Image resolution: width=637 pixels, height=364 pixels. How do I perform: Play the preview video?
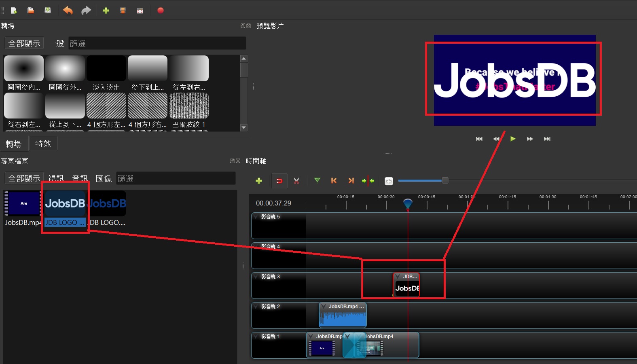513,139
